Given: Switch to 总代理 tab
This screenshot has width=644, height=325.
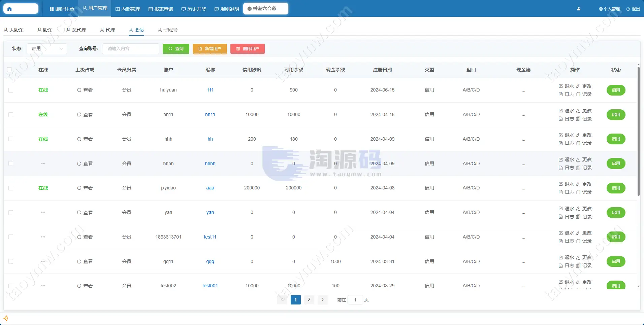Looking at the screenshot, I should click(76, 30).
